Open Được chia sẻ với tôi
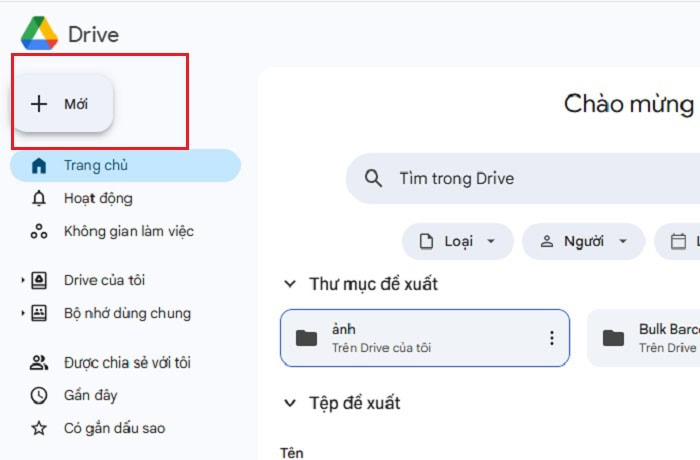700x460 pixels. click(126, 363)
